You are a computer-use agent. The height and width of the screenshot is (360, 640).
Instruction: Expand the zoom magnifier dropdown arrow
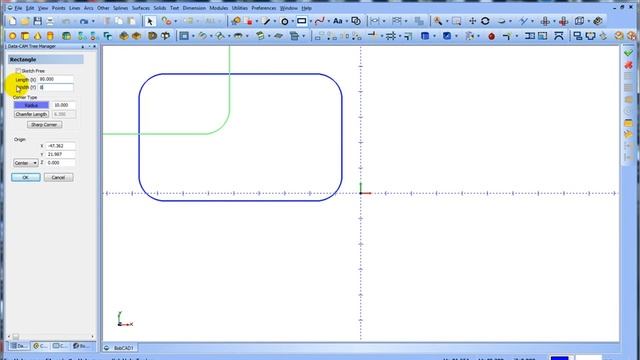[447, 21]
